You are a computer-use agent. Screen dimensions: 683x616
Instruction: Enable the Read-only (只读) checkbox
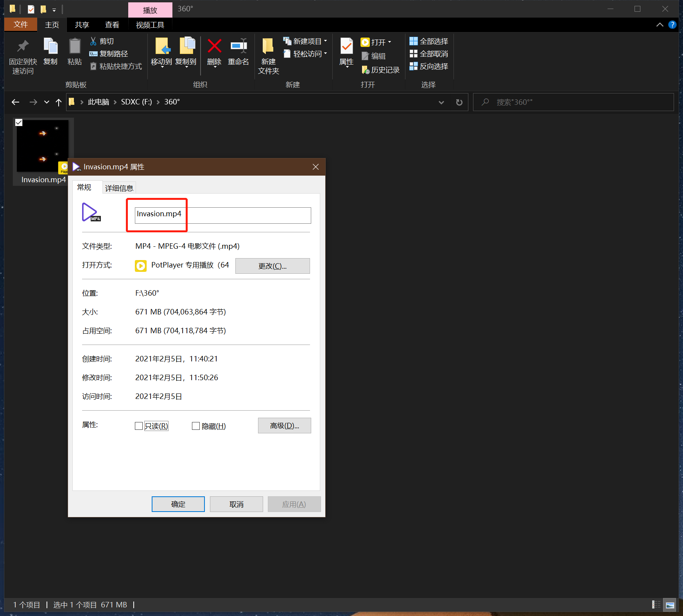click(139, 426)
